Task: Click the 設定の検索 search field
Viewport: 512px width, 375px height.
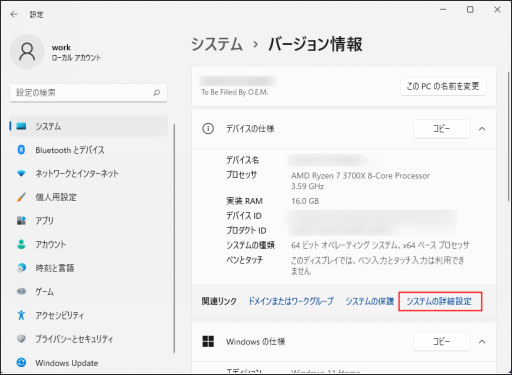Action: (x=89, y=93)
